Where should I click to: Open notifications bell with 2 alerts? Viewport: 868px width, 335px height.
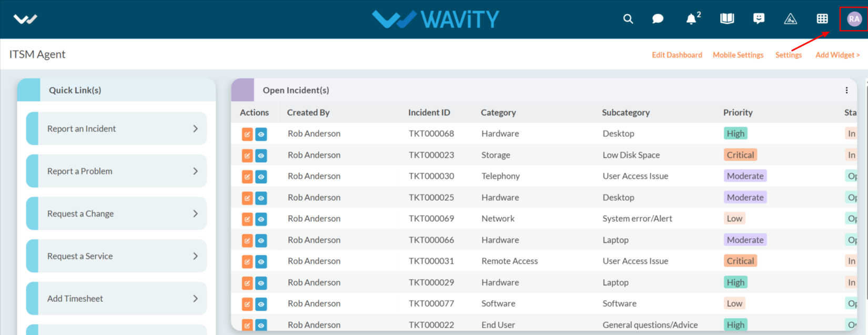(693, 18)
